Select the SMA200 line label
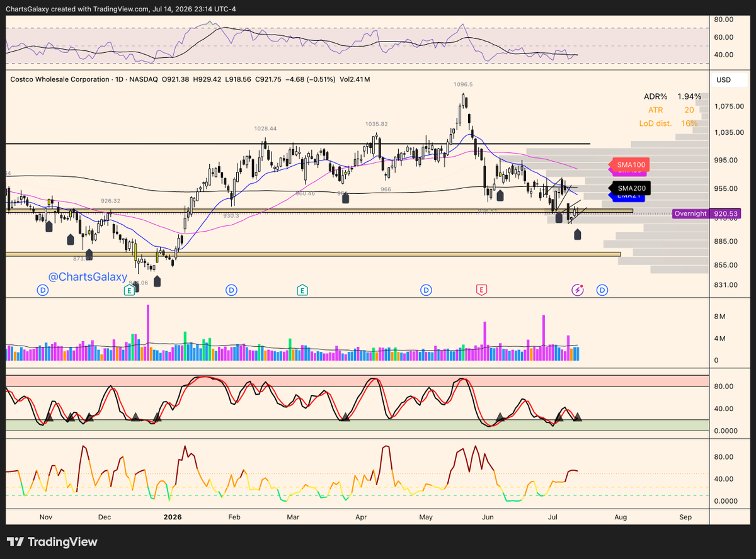 (x=630, y=188)
